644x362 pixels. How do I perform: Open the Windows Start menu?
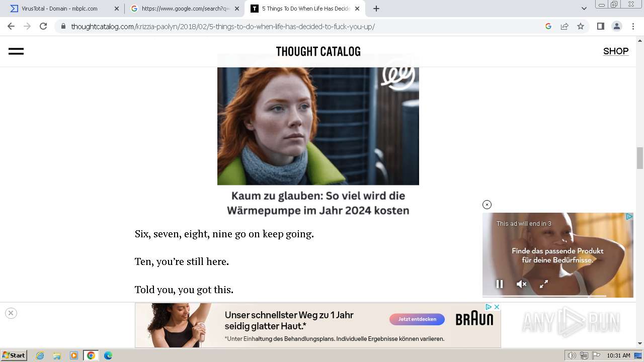(14, 355)
